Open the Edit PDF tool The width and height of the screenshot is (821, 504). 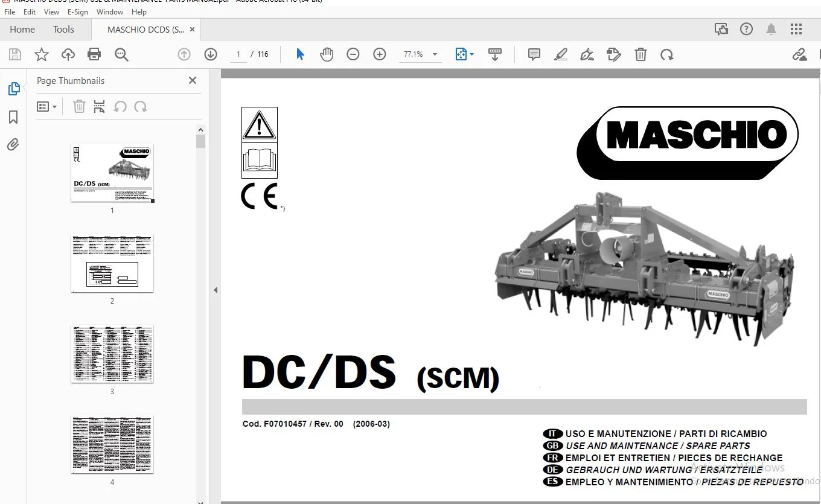point(614,54)
